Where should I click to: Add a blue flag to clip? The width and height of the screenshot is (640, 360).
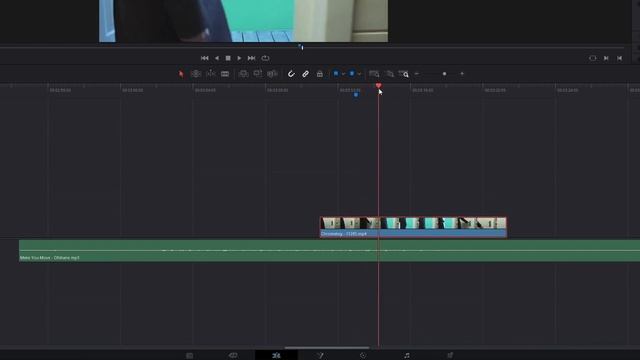point(336,74)
